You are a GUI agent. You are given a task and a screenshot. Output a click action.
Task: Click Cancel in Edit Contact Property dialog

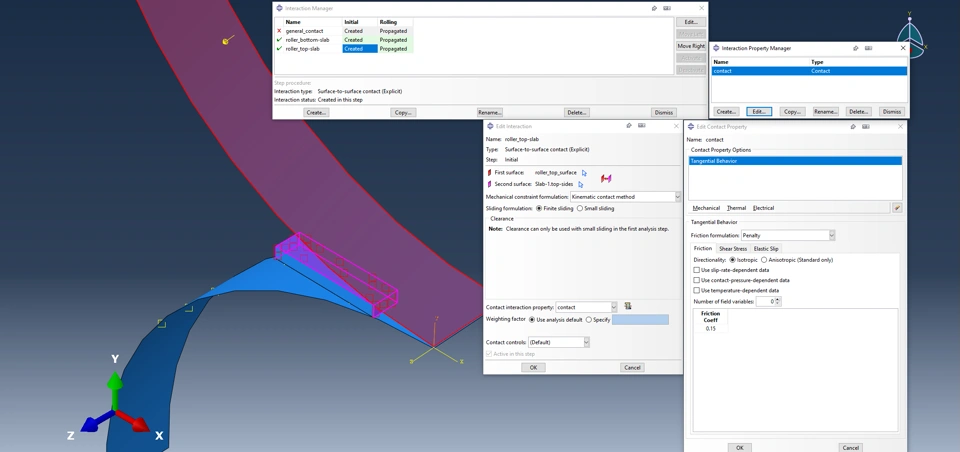click(850, 448)
